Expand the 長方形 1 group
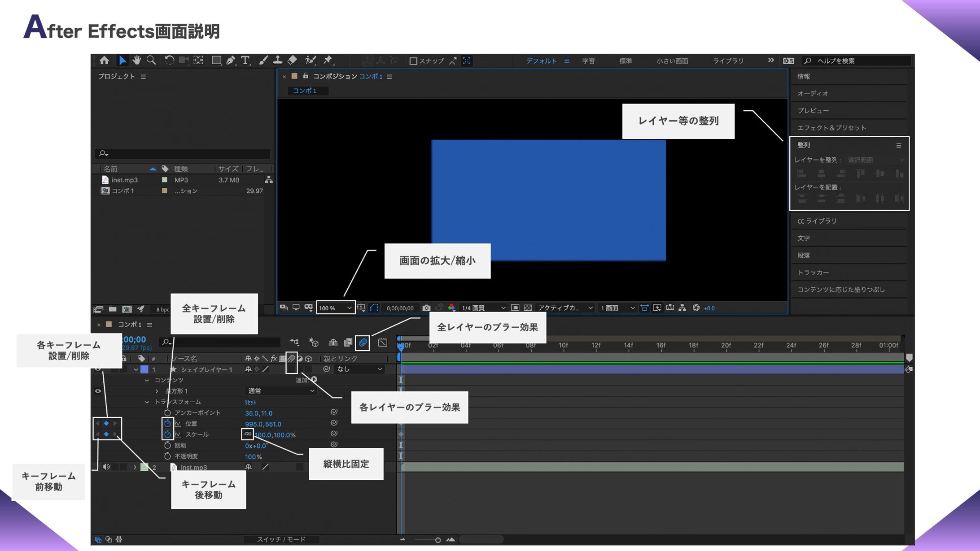Screen dimensions: 980x551 [157, 391]
